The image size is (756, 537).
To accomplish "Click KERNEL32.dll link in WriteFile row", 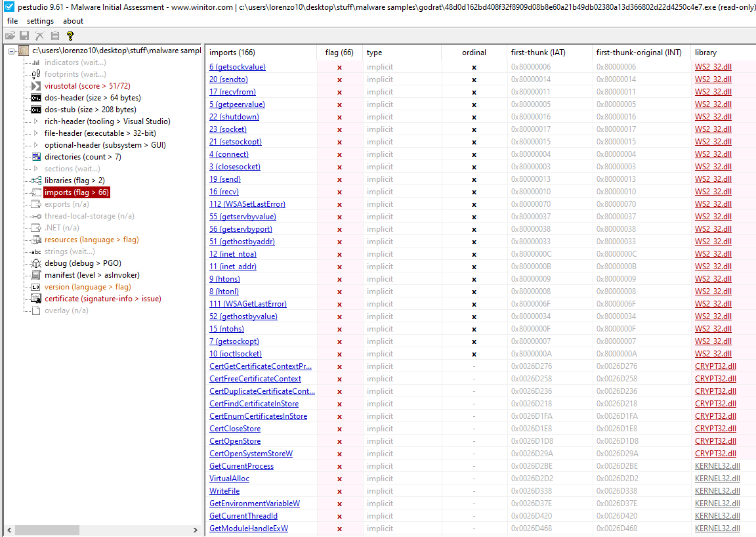I will click(717, 491).
